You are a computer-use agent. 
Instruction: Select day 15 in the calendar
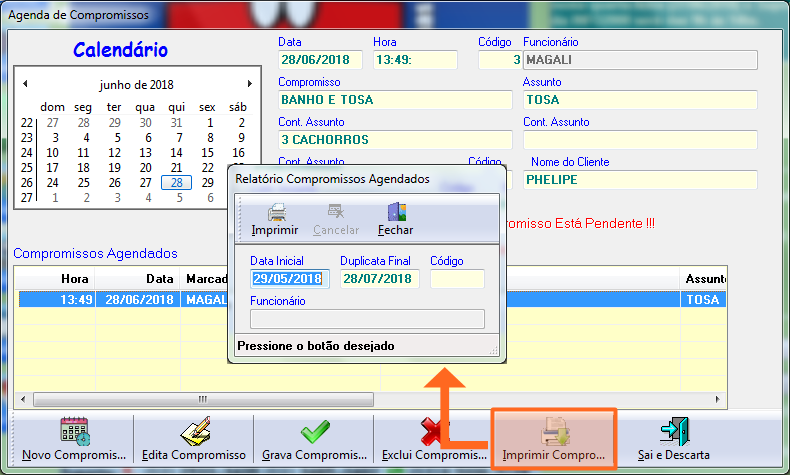click(208, 153)
